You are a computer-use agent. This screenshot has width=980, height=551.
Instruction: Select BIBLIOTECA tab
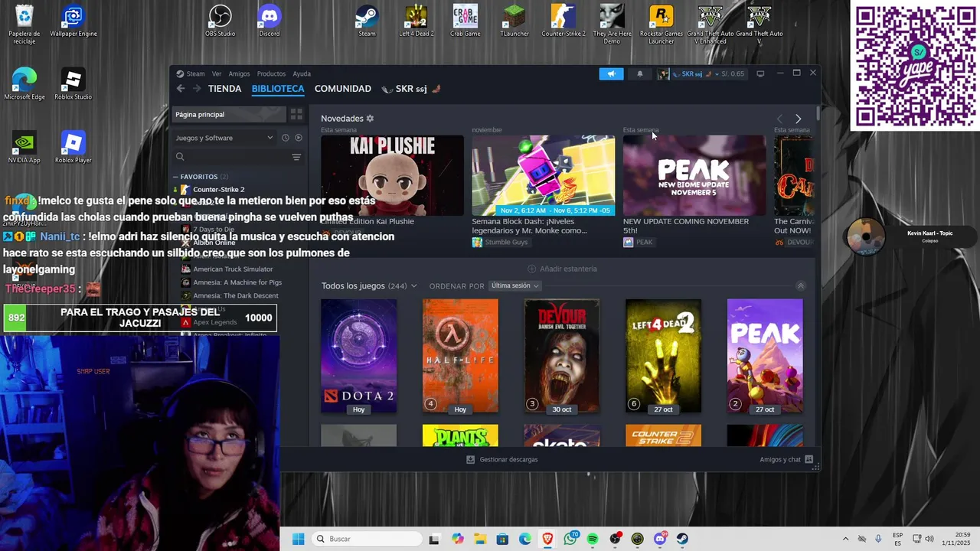[x=278, y=89]
